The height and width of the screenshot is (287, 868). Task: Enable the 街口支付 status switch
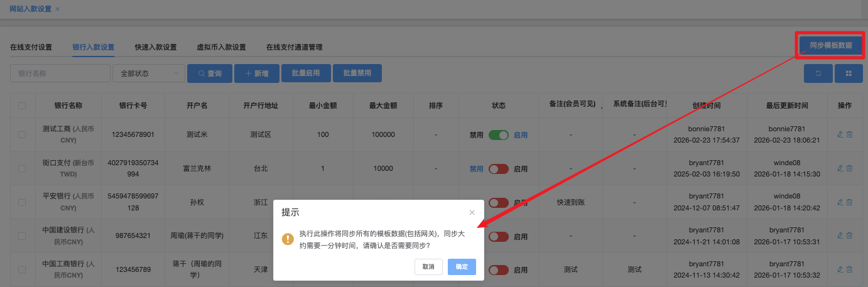coord(498,168)
